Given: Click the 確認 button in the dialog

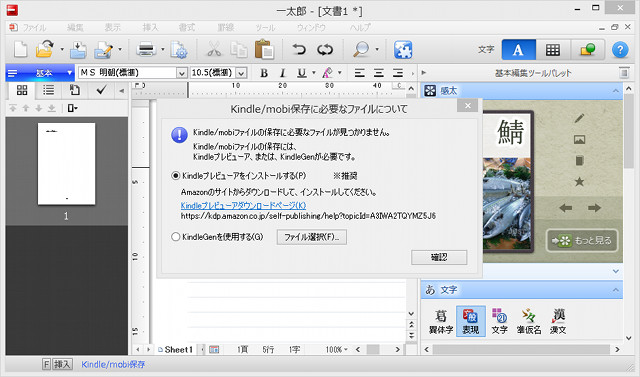Looking at the screenshot, I should (439, 257).
